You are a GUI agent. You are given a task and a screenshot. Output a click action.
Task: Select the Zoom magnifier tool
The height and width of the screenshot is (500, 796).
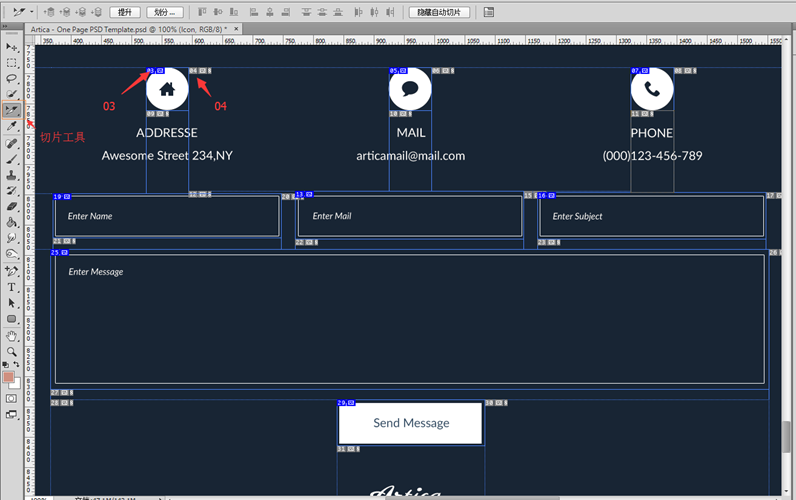click(12, 352)
